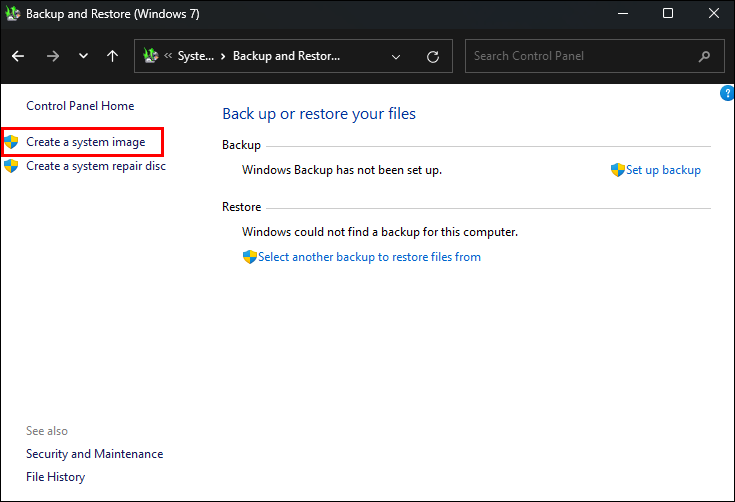Open Security and Maintenance link
The width and height of the screenshot is (735, 502).
94,454
